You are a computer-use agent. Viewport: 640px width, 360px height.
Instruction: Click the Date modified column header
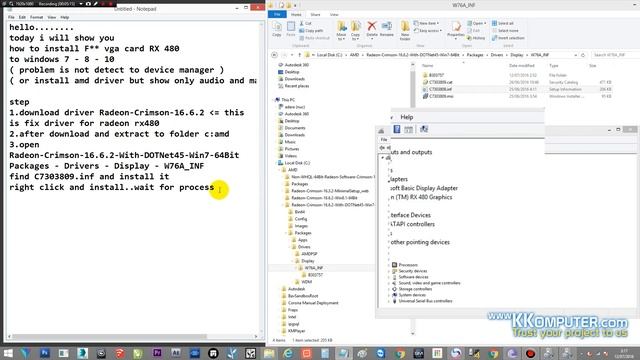pos(521,65)
